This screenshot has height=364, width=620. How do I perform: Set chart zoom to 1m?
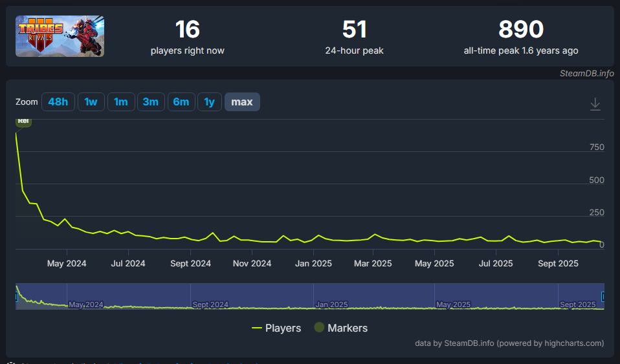click(x=121, y=102)
